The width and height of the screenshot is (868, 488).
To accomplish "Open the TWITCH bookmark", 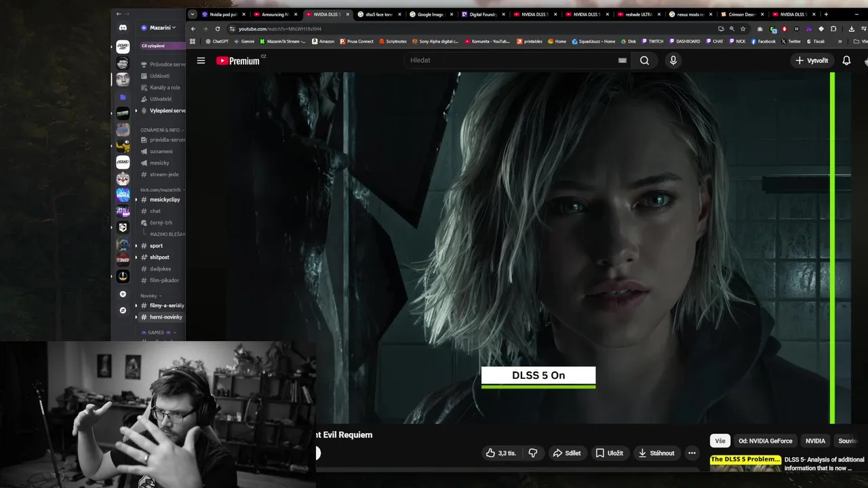I will point(652,41).
